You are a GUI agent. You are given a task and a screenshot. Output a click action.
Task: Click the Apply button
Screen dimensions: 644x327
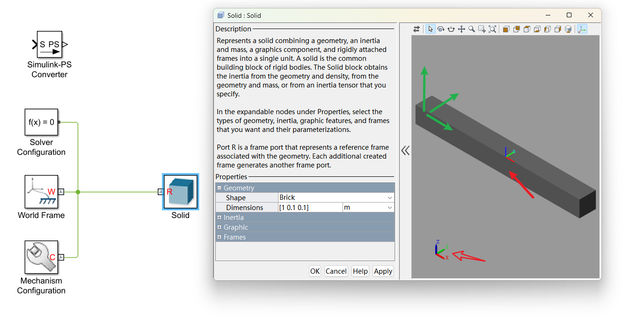383,271
